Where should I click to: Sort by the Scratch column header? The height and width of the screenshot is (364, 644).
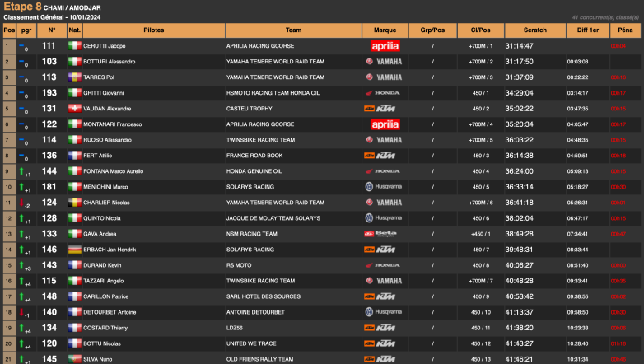pos(535,30)
